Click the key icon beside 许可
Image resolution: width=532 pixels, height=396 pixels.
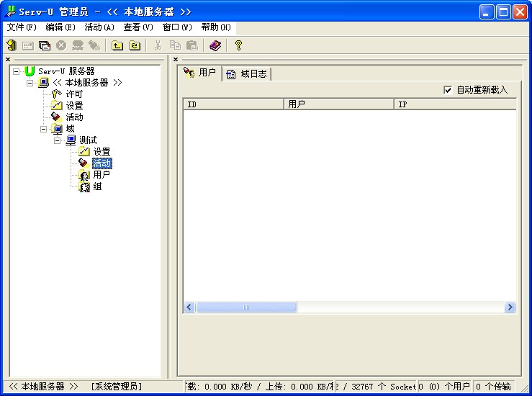tap(56, 94)
